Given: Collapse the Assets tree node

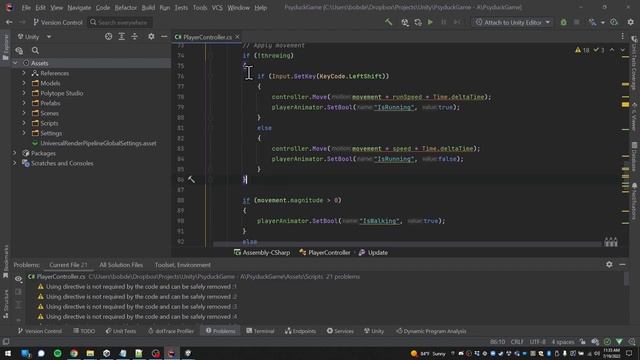Looking at the screenshot, I should tap(15, 63).
